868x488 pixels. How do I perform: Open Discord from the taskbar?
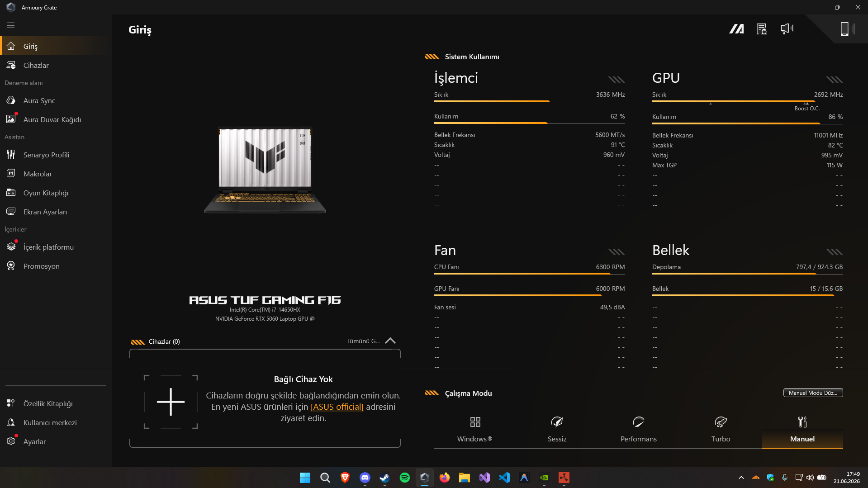click(365, 478)
